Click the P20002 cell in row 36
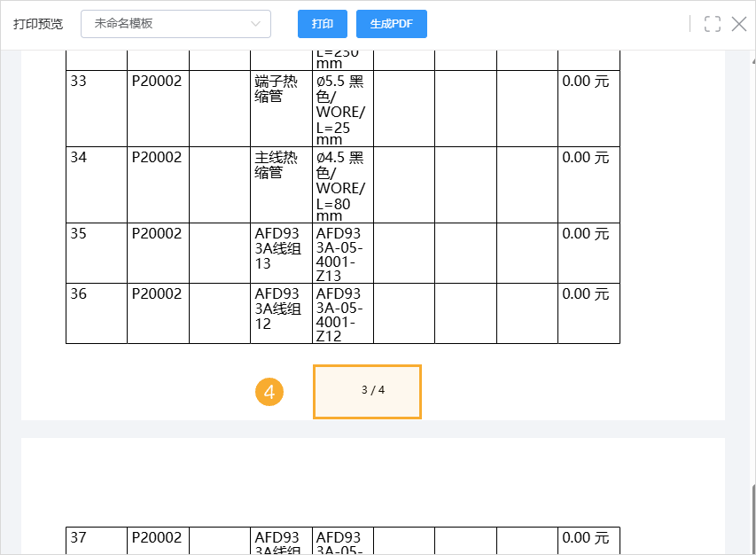The height and width of the screenshot is (555, 756). click(x=158, y=312)
